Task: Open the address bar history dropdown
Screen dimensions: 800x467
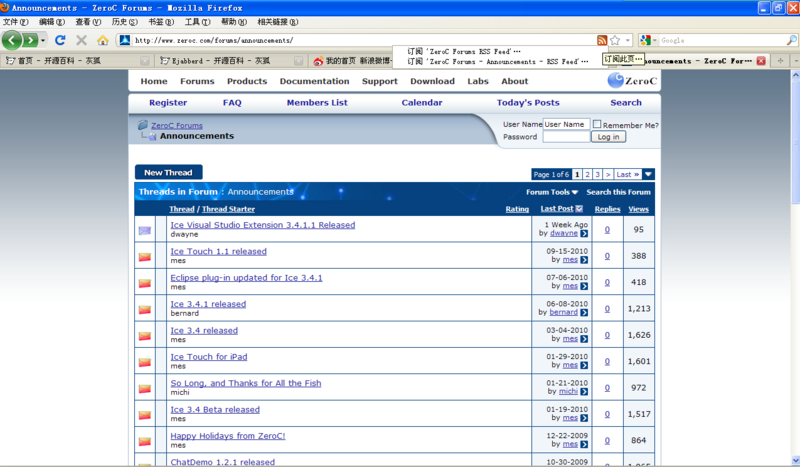Action: click(x=628, y=40)
